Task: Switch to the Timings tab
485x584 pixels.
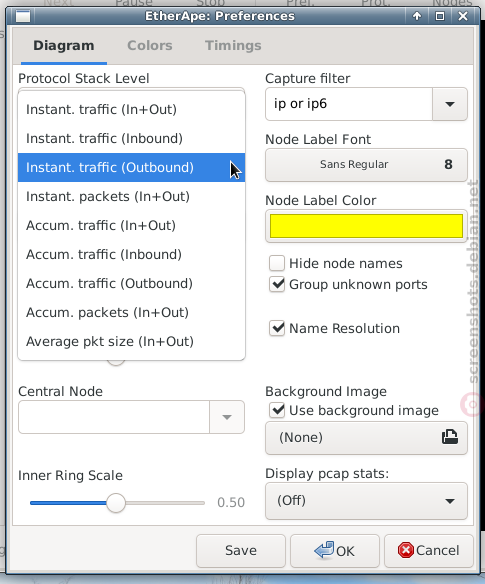Action: [233, 45]
